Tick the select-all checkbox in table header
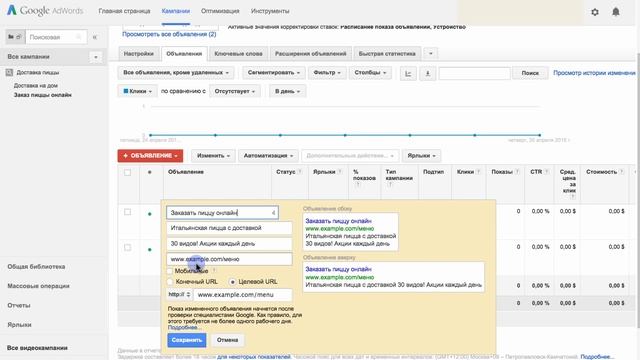 (127, 173)
